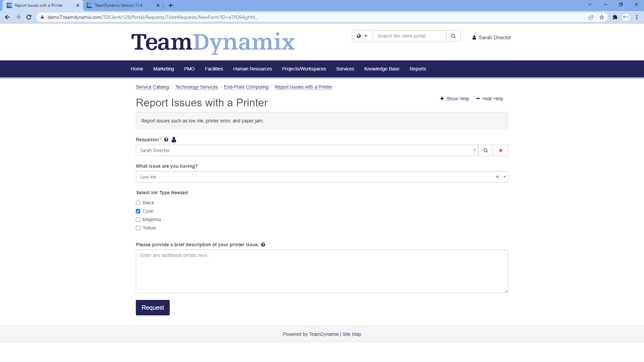Click the Sarah Director user profile icon
The image size is (644, 362).
tap(474, 37)
